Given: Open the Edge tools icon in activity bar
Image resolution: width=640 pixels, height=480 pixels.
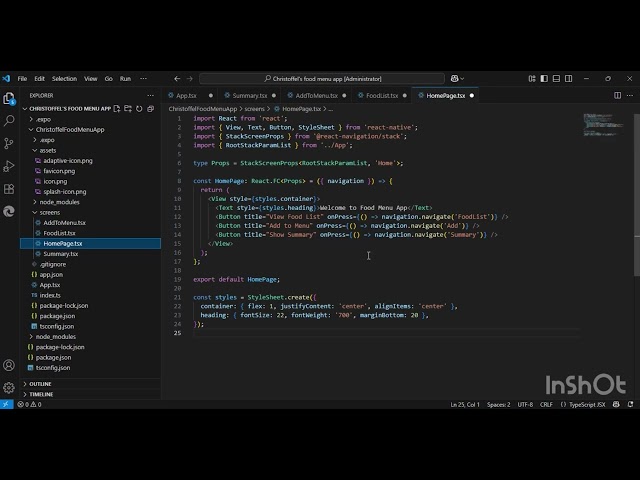Looking at the screenshot, I should (x=9, y=211).
